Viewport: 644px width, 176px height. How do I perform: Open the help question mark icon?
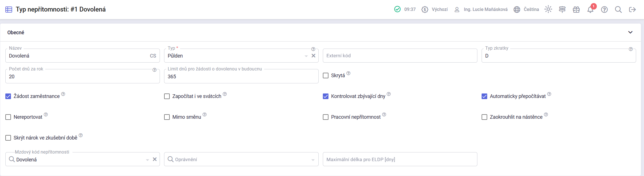[604, 10]
